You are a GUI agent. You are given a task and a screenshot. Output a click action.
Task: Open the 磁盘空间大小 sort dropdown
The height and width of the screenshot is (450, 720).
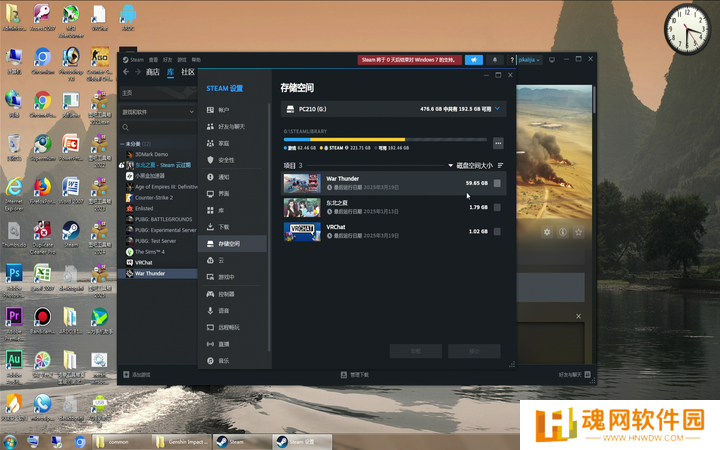[x=471, y=165]
